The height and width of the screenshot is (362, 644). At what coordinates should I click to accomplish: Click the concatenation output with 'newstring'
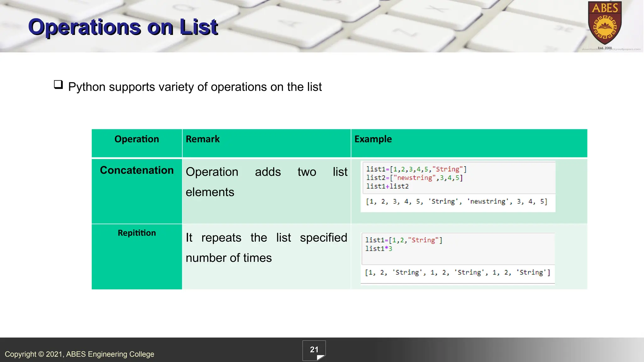457,201
